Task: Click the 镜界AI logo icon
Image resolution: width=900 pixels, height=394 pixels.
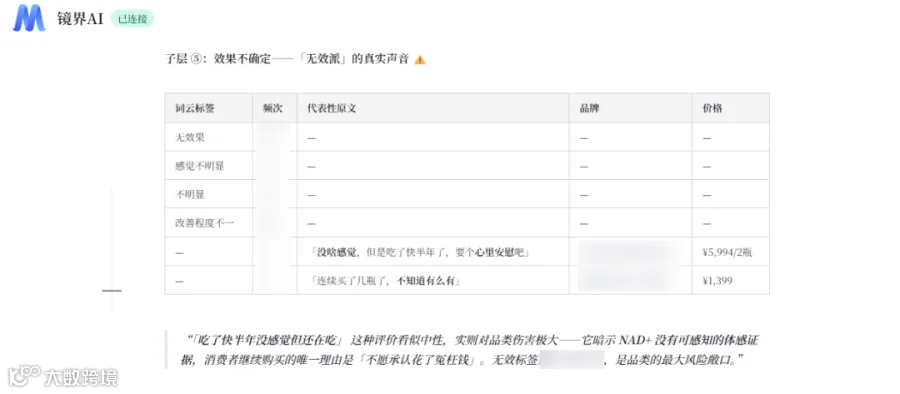Action: pyautogui.click(x=29, y=18)
